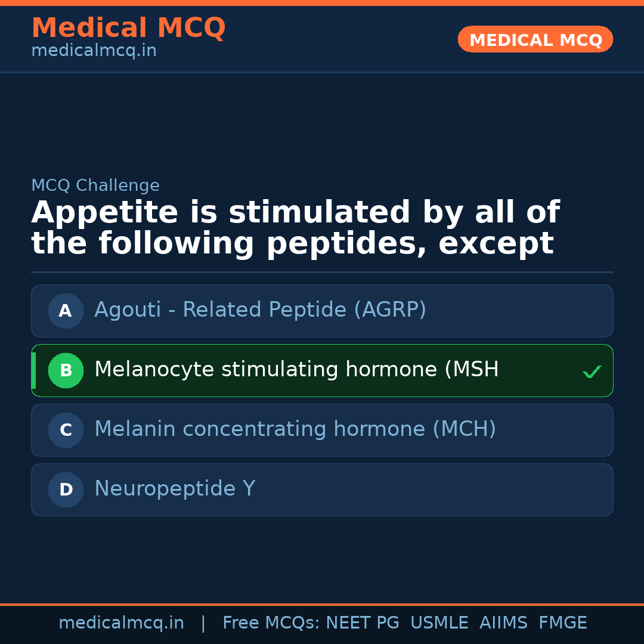Viewport: 644px width, 644px height.
Task: Click the letter A circle badge
Action: click(x=66, y=311)
